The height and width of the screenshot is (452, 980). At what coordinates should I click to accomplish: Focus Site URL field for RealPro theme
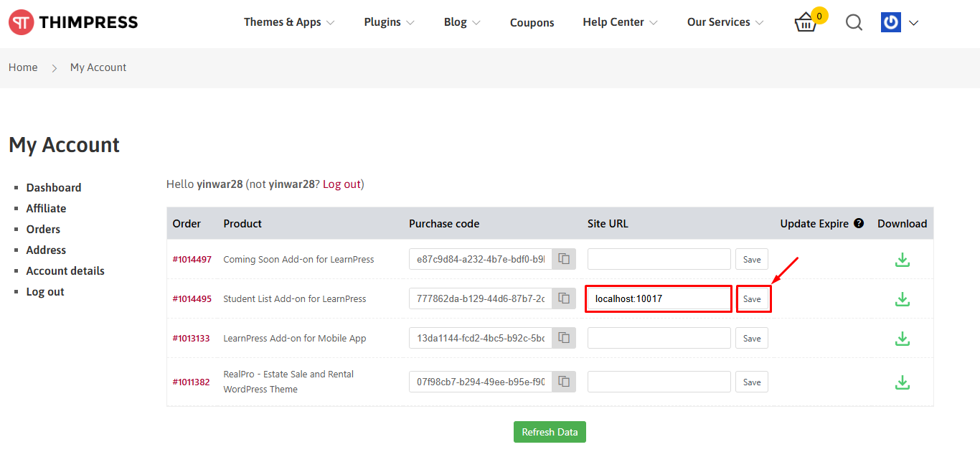point(659,382)
